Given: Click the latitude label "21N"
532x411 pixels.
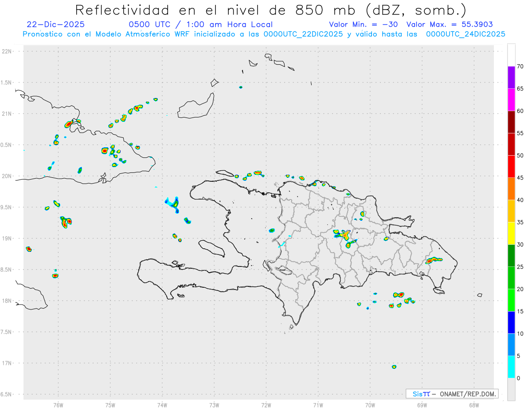Looking at the screenshot, I should pos(8,114).
